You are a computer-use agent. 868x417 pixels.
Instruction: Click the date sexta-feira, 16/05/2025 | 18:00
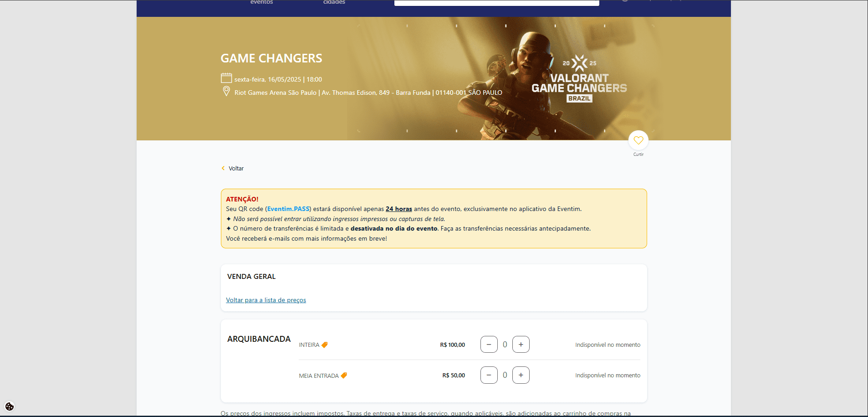[x=278, y=79]
